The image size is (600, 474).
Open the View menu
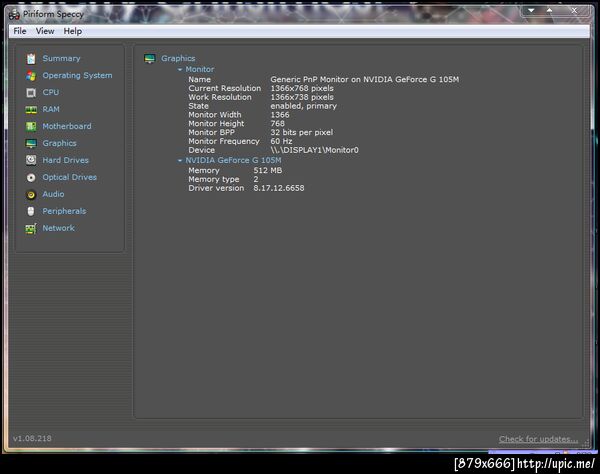tap(45, 31)
